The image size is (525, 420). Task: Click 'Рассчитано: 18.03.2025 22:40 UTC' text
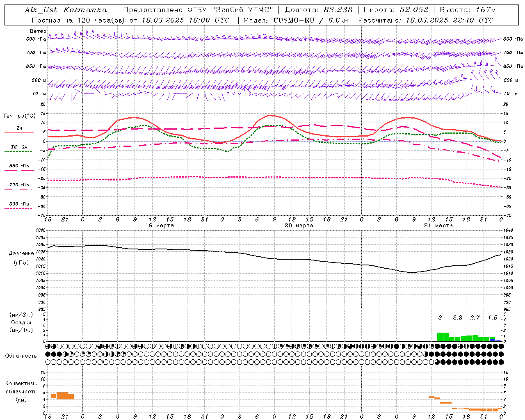click(x=426, y=20)
